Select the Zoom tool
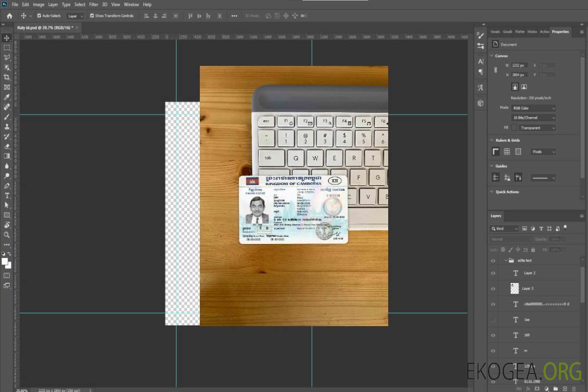 [7, 235]
